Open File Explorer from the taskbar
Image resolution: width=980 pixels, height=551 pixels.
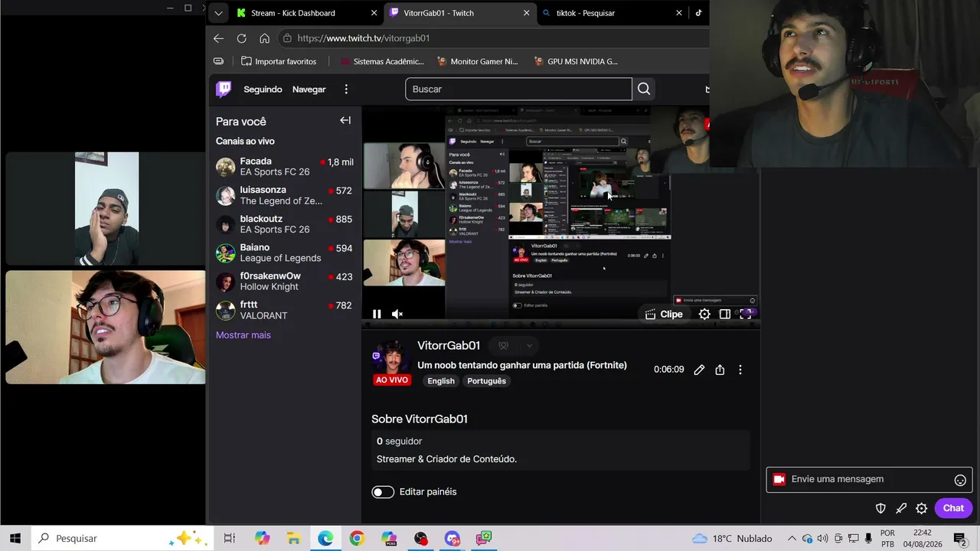(294, 538)
